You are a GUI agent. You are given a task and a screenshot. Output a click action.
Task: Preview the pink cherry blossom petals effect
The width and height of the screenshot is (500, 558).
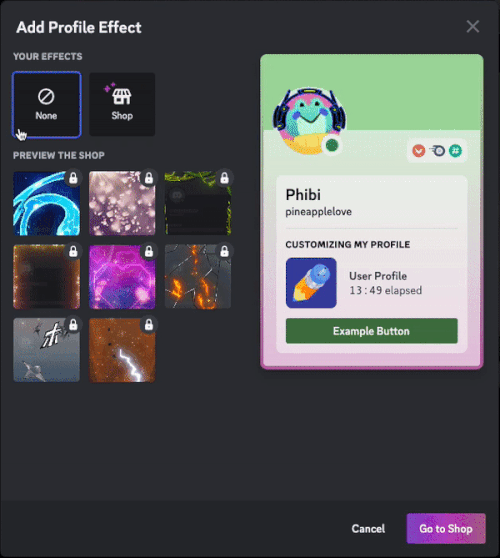tap(122, 203)
